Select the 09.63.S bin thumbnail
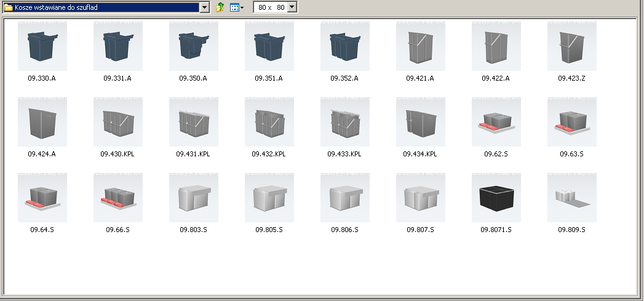The width and height of the screenshot is (644, 301). click(x=571, y=122)
